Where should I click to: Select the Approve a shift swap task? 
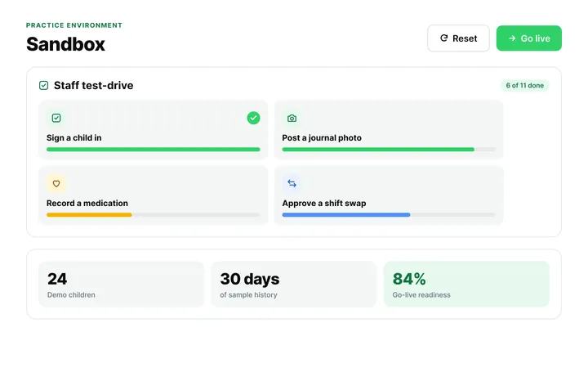coord(389,195)
